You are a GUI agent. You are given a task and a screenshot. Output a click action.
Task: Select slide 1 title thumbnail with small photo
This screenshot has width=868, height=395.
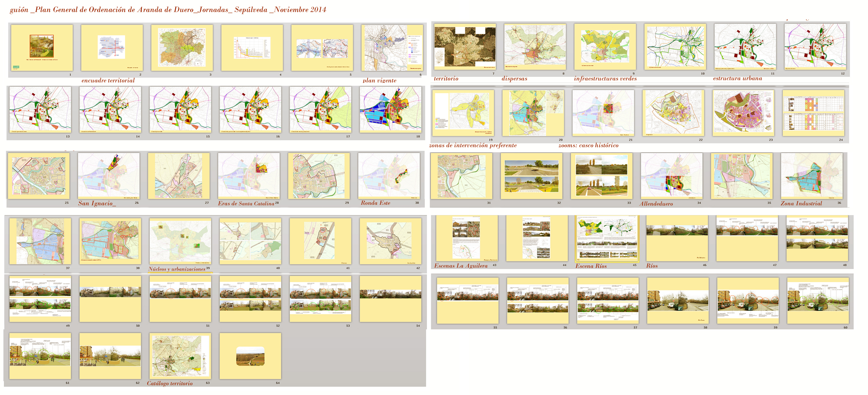pos(42,47)
